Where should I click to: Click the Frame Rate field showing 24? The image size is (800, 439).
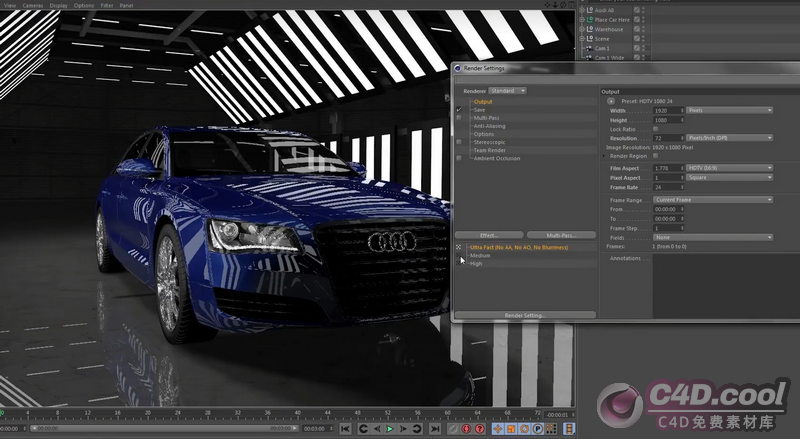pyautogui.click(x=669, y=187)
